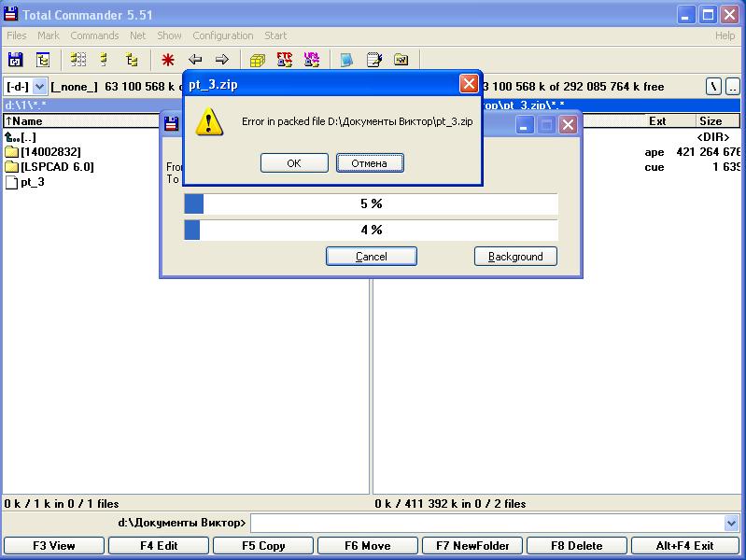Viewport: 746px width, 560px height.
Task: Go forward with the right arrow icon
Action: [x=221, y=60]
